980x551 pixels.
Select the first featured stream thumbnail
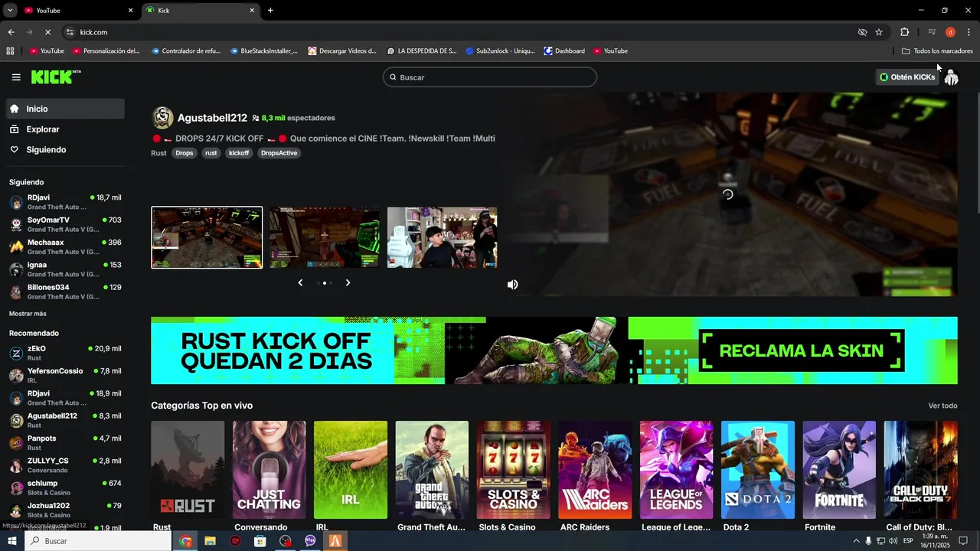(207, 237)
